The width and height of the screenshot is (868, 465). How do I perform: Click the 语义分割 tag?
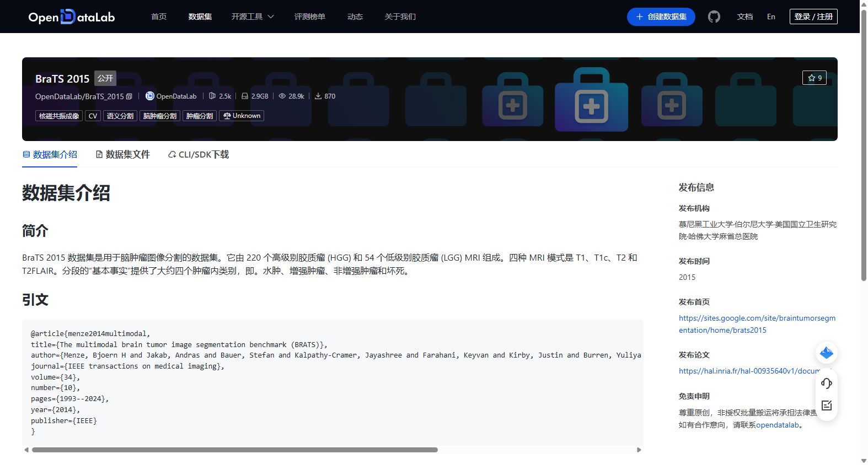120,116
